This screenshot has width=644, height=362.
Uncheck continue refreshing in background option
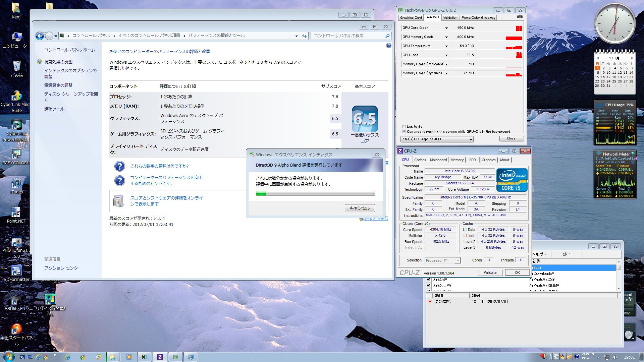[x=404, y=131]
